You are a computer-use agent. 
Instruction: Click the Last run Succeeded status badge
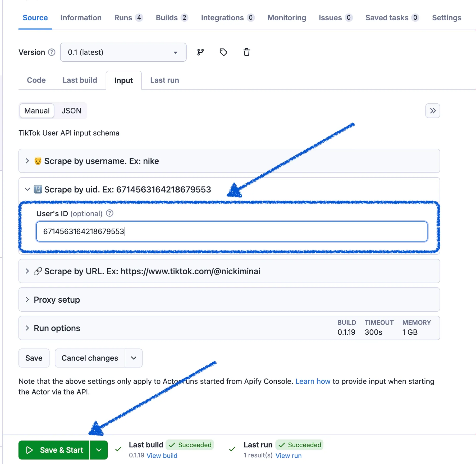(299, 445)
